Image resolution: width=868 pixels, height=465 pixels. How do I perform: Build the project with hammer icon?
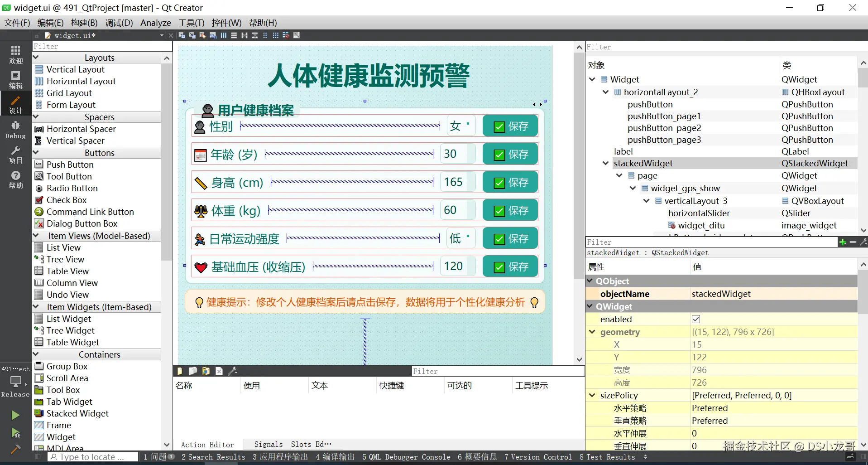[15, 449]
